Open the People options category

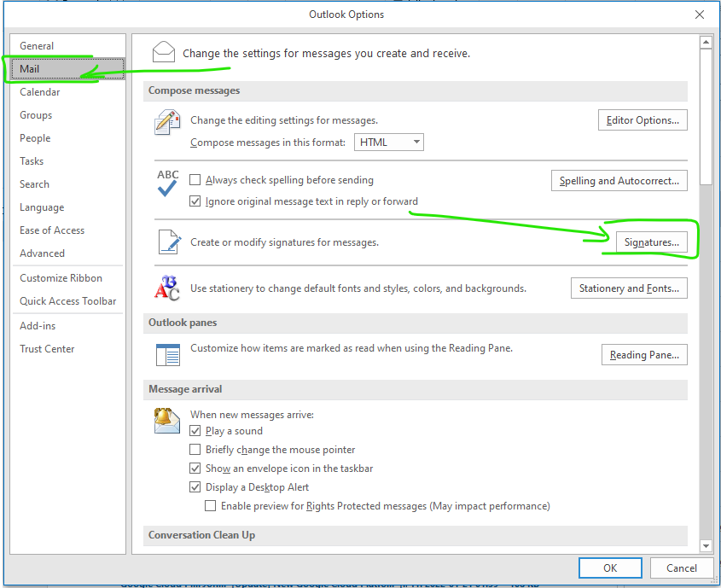(67, 138)
